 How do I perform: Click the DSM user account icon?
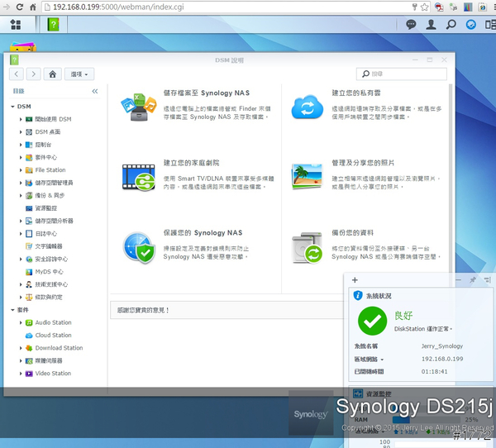coord(431,25)
